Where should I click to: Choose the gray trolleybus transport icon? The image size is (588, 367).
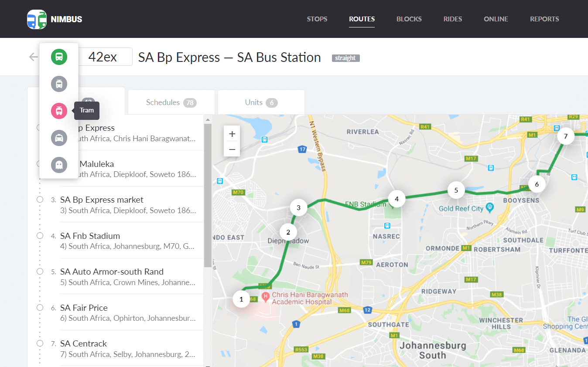pyautogui.click(x=59, y=84)
